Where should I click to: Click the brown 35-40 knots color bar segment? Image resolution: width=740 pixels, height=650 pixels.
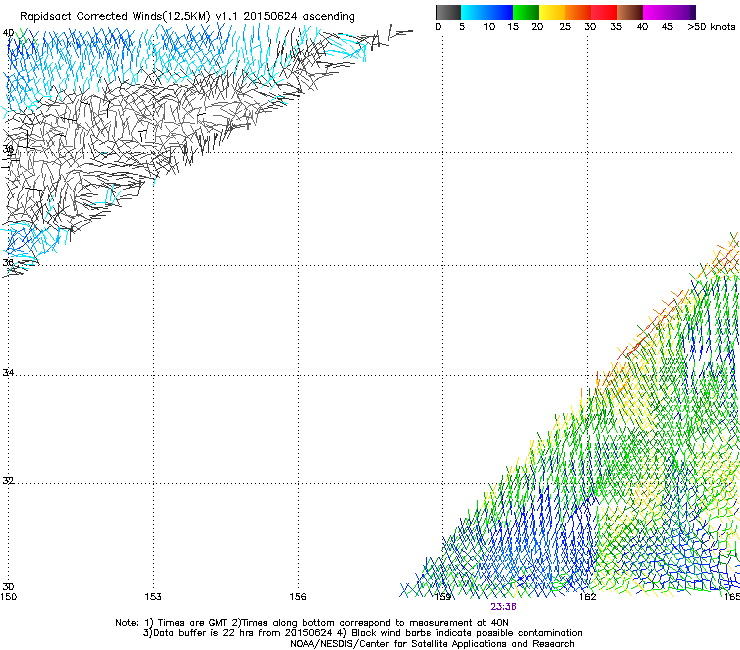pos(630,12)
